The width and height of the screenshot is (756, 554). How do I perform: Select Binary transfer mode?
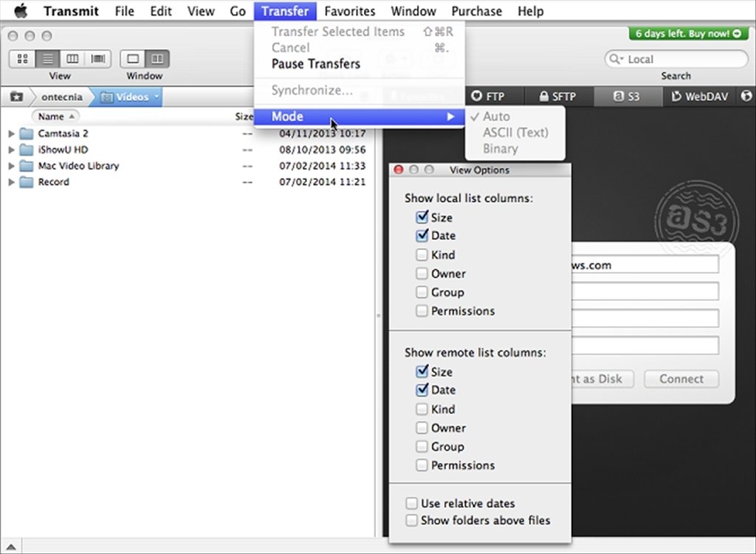coord(515,148)
